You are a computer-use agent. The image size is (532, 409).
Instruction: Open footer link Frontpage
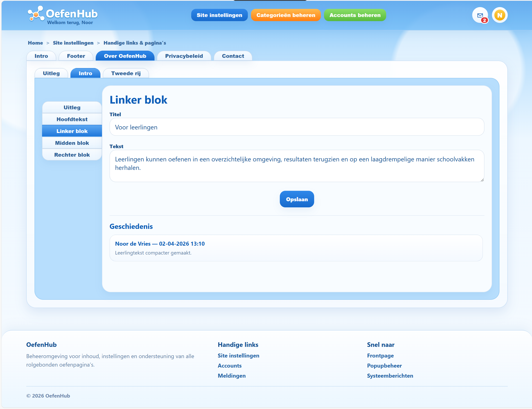380,356
